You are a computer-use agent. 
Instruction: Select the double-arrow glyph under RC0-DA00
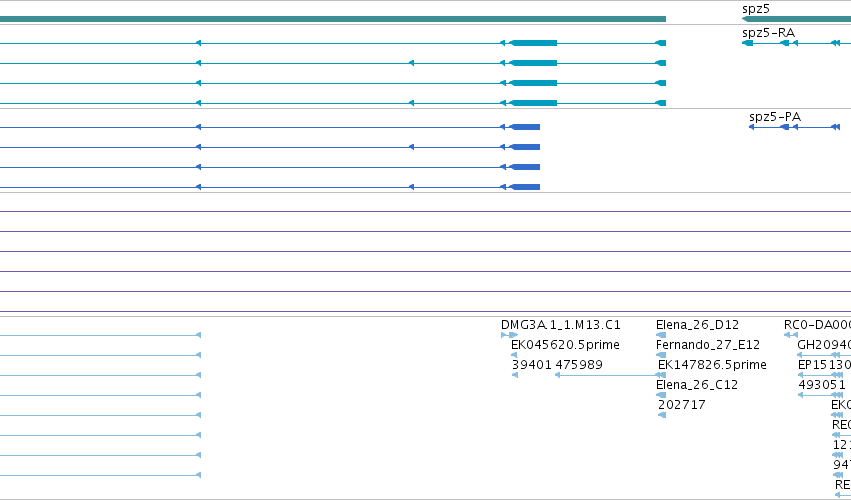[x=791, y=335]
